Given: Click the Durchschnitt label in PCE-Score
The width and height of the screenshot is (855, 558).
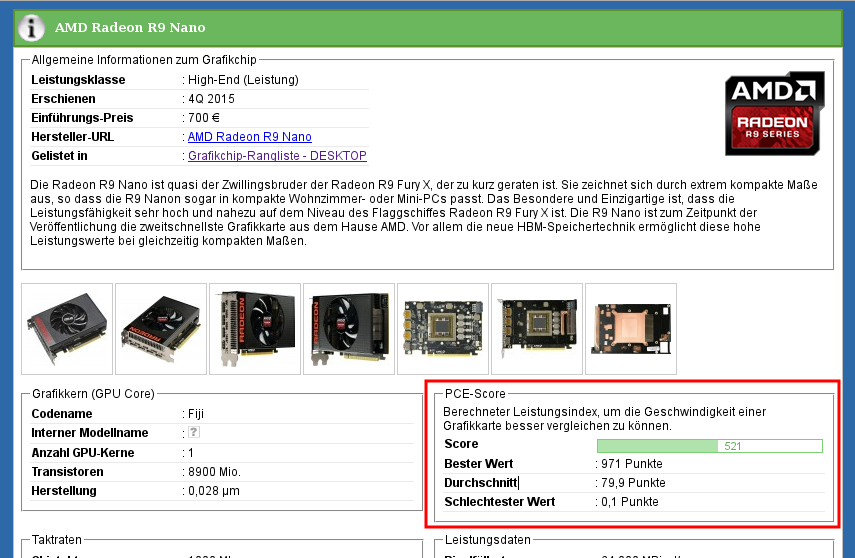Looking at the screenshot, I should pyautogui.click(x=481, y=483).
